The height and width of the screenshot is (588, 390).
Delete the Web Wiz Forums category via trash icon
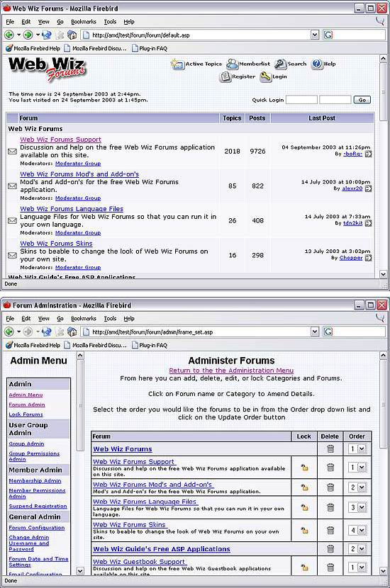pos(330,448)
